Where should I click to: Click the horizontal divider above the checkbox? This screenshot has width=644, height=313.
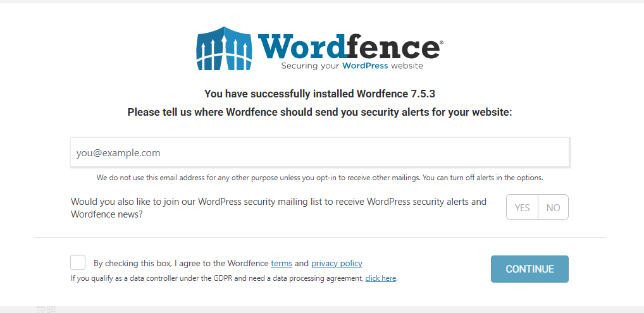[x=320, y=237]
